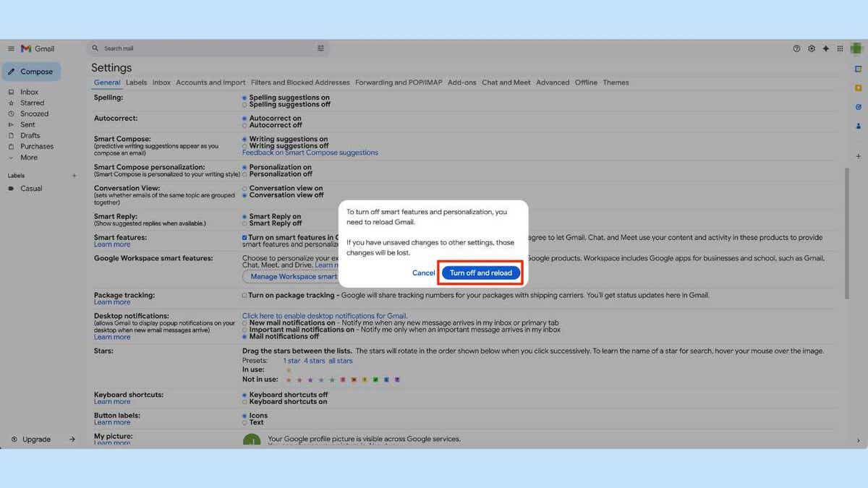Expand More in the left sidebar

pos(29,157)
